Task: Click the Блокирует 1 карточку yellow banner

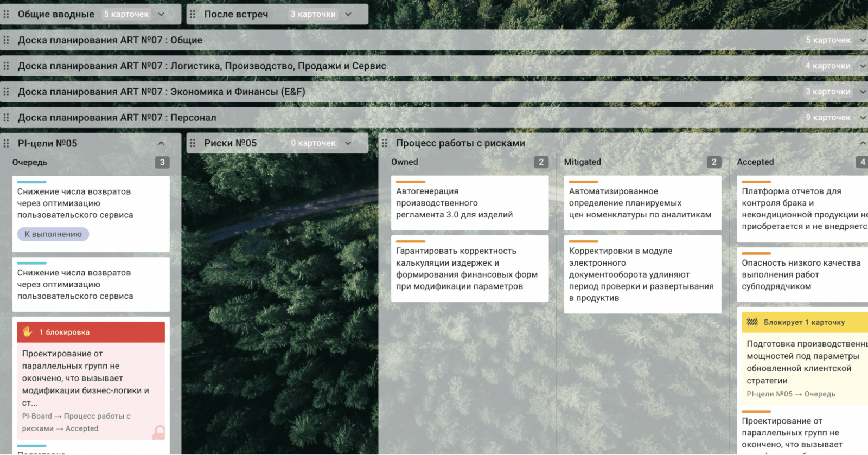Action: [x=805, y=322]
